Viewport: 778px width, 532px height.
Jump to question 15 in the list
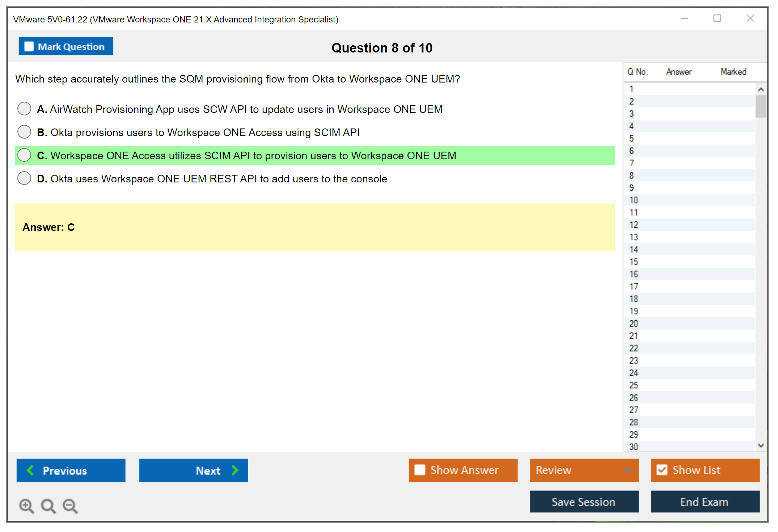coord(634,262)
